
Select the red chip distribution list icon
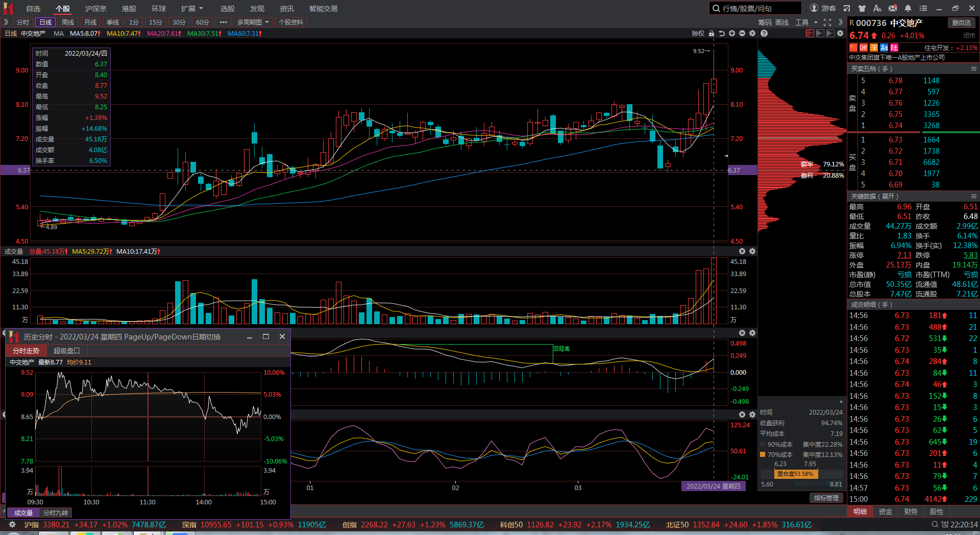[x=810, y=33]
